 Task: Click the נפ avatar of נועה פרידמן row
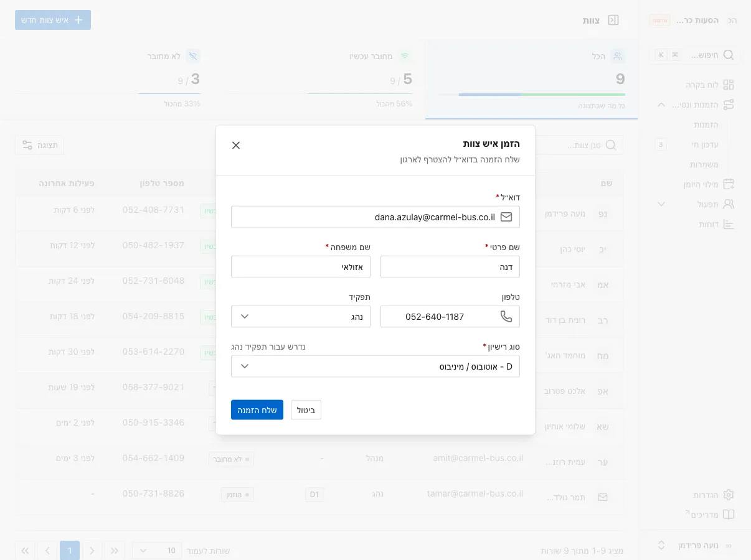pos(603,213)
